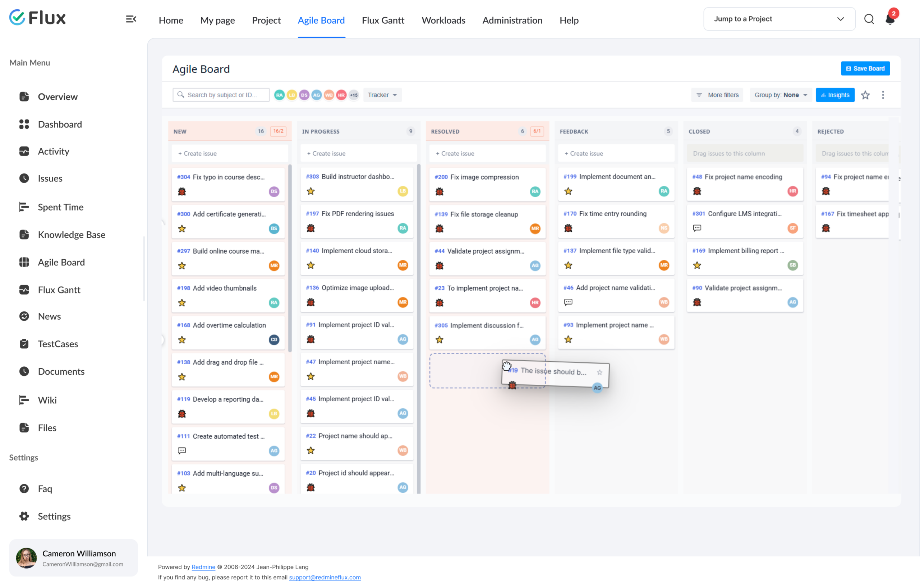
Task: Click the comment icon on issue #111 card
Action: 182,450
